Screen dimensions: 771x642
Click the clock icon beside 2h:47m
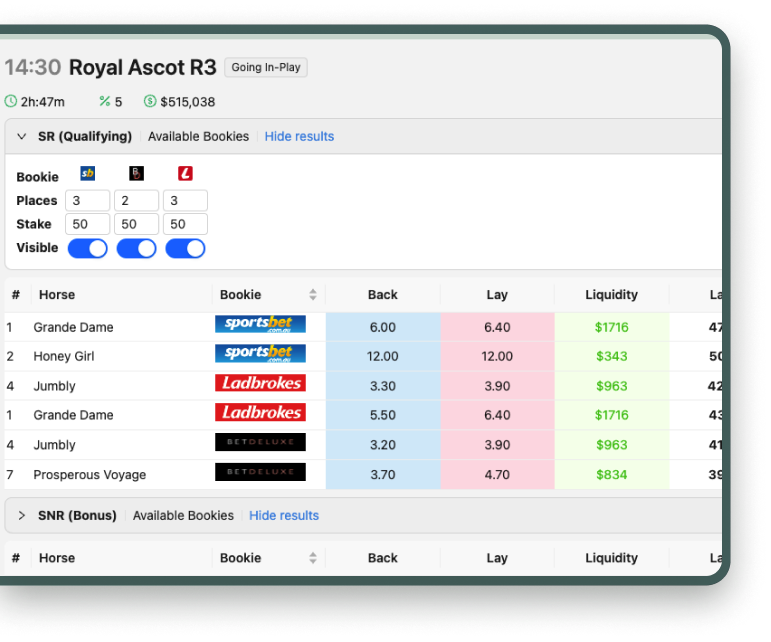(x=10, y=101)
